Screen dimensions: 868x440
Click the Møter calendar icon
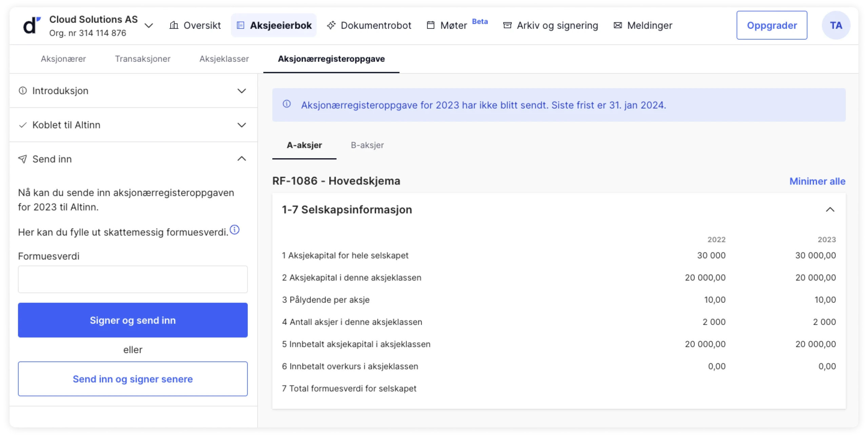(431, 25)
